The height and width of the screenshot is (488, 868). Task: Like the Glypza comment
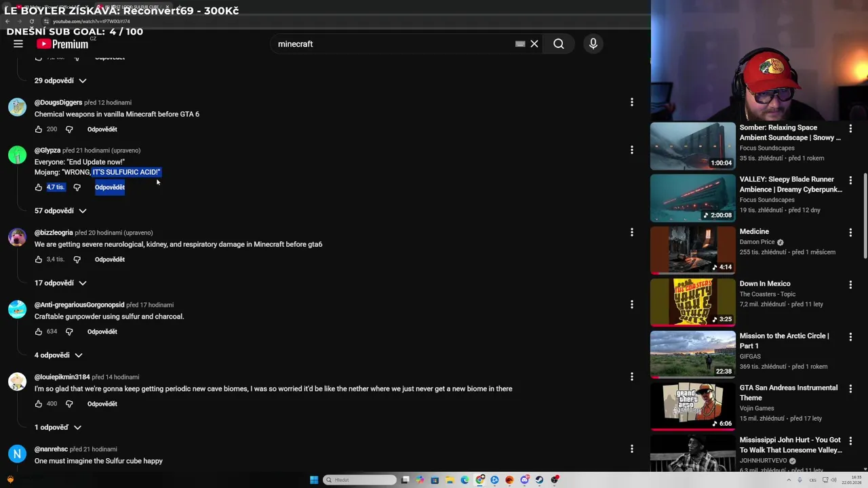[39, 187]
